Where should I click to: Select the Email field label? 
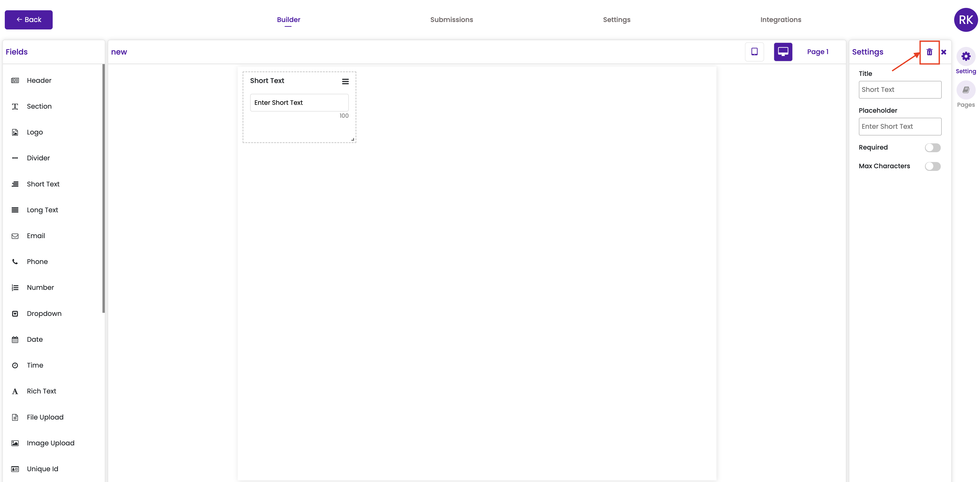point(36,236)
